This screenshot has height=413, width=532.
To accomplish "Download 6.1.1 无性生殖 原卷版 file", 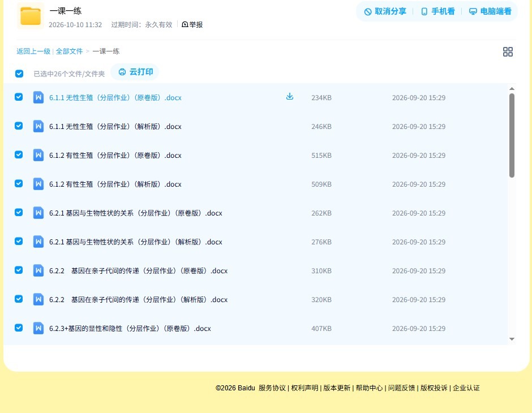I will pos(289,97).
